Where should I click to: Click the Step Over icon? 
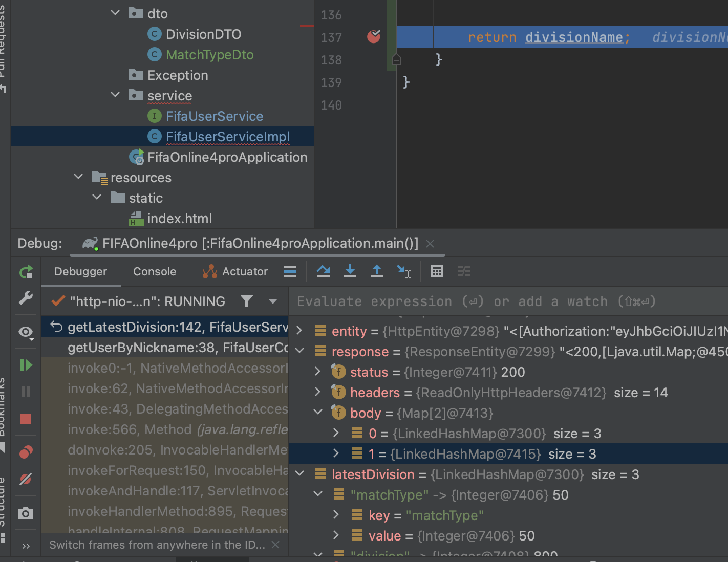[x=324, y=271]
